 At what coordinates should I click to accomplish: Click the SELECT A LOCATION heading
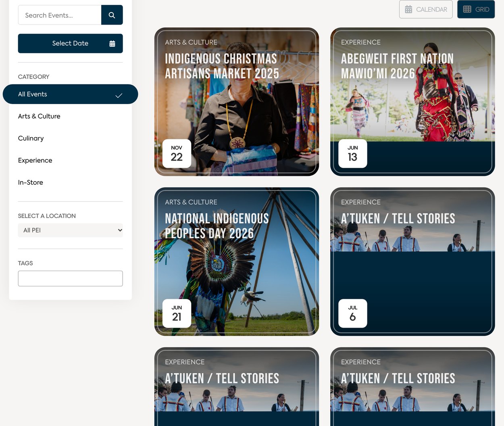click(47, 216)
